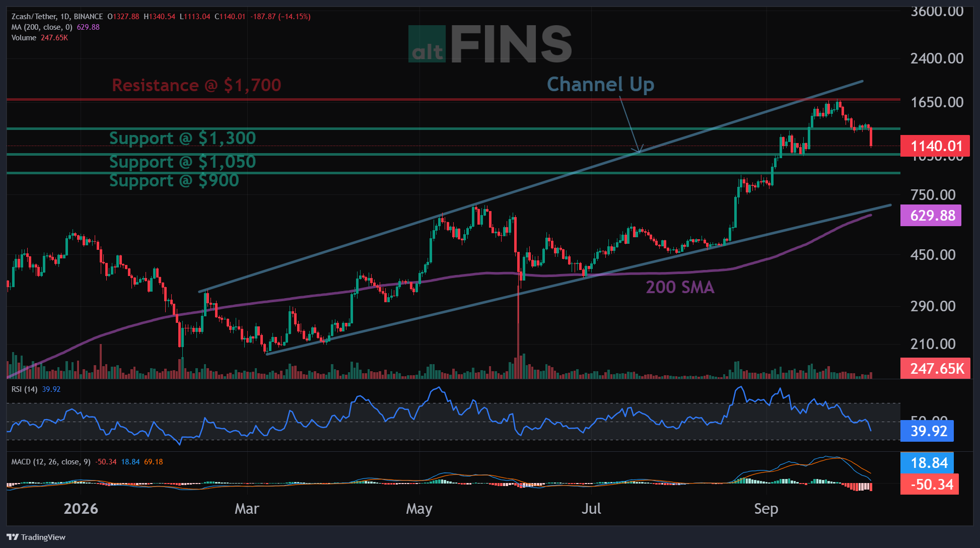Click the 210.00 price axis tick

933,344
